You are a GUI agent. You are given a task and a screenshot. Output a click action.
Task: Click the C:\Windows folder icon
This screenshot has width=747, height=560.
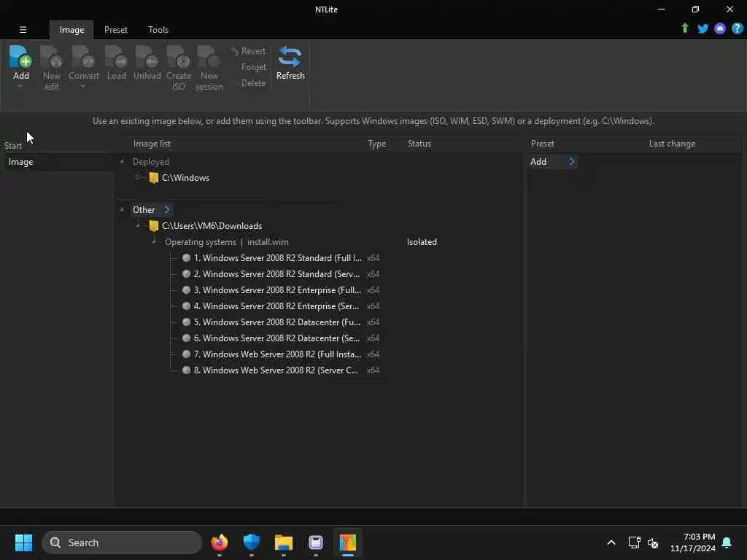pyautogui.click(x=153, y=178)
